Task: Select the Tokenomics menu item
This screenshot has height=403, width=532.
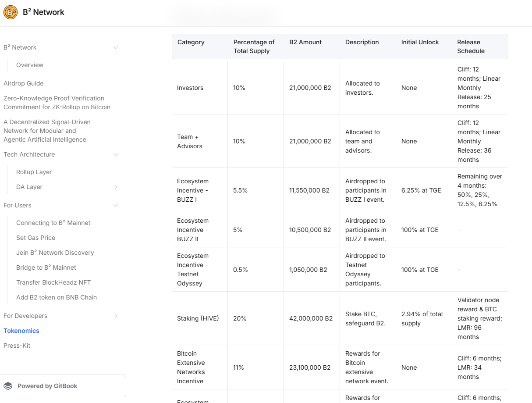Action: tap(21, 331)
